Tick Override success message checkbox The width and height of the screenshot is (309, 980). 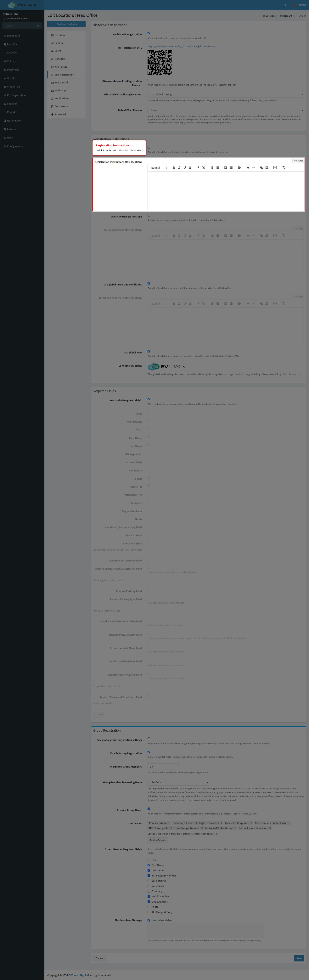pyautogui.click(x=149, y=215)
